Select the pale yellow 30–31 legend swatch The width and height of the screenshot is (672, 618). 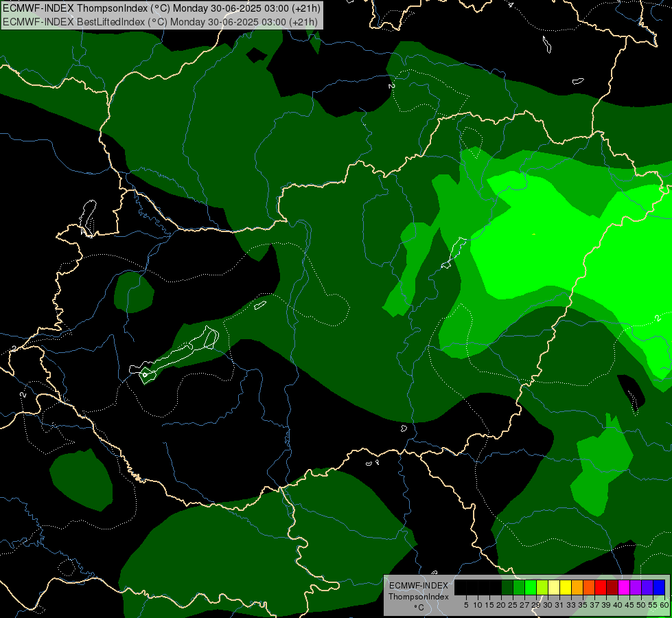pyautogui.click(x=554, y=588)
